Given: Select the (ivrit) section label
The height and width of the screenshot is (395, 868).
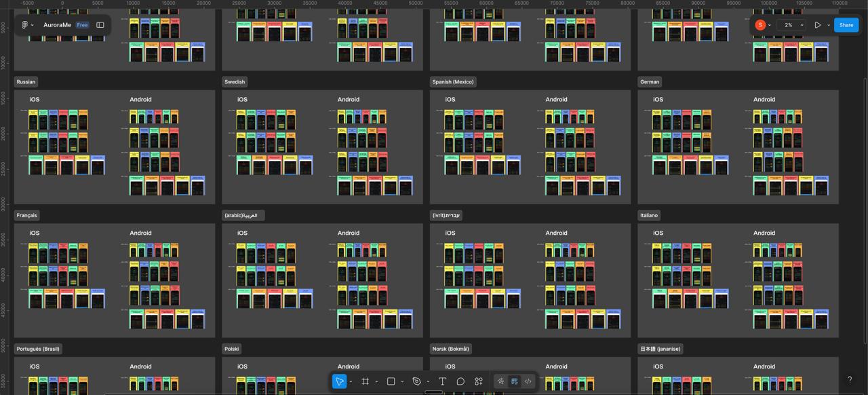Looking at the screenshot, I should 446,215.
